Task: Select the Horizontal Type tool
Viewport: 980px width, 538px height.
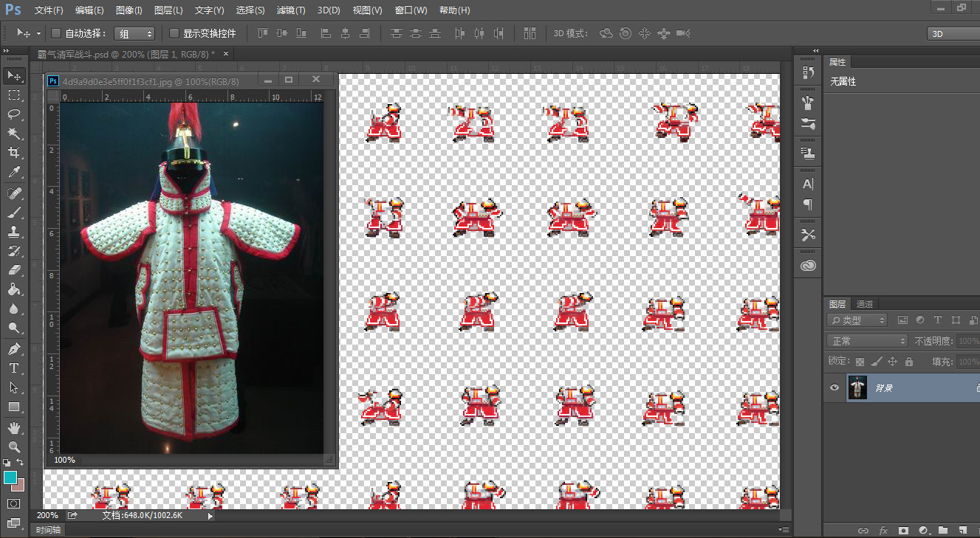Action: [14, 368]
